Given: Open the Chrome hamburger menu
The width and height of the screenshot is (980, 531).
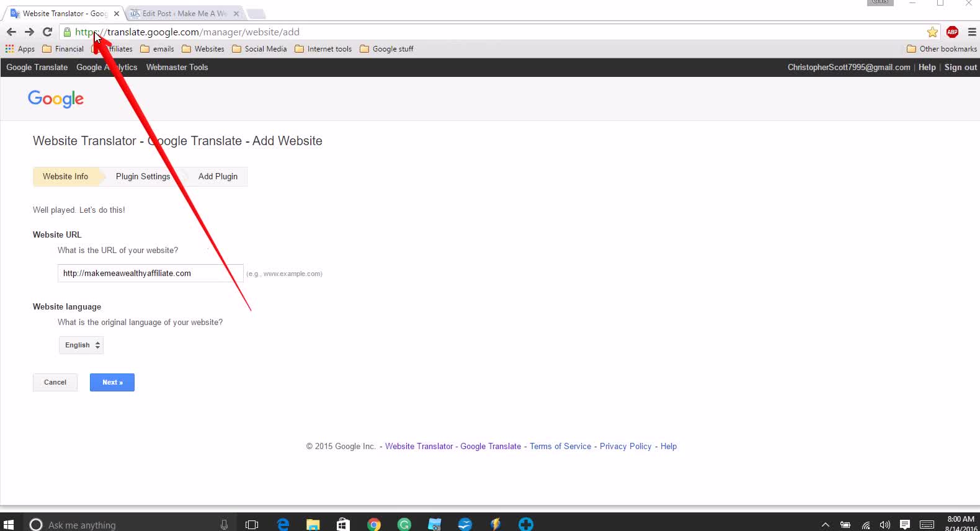Looking at the screenshot, I should (972, 32).
